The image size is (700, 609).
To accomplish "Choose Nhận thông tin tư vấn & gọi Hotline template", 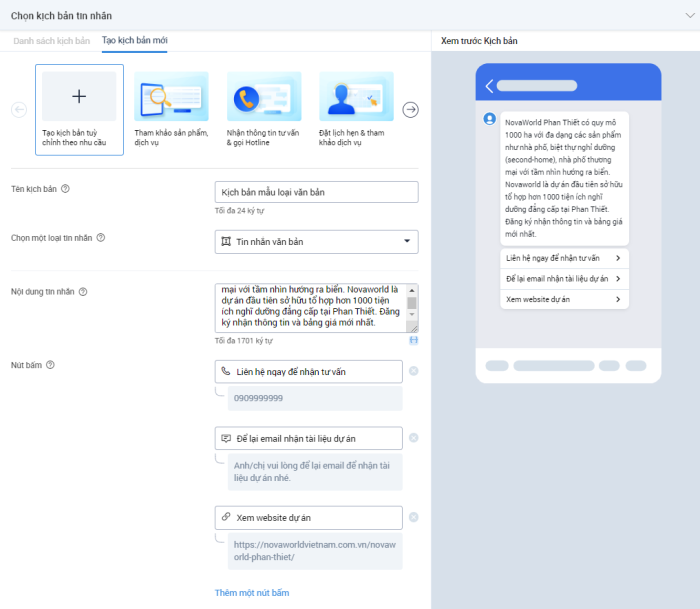I will pyautogui.click(x=264, y=110).
